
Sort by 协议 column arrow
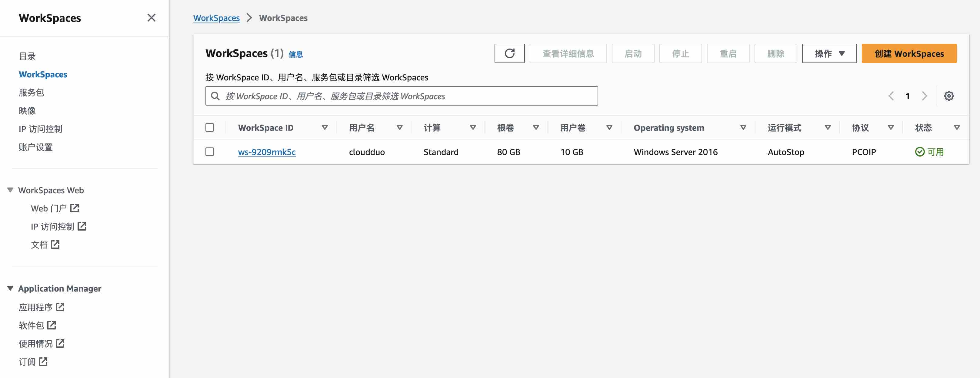[891, 128]
